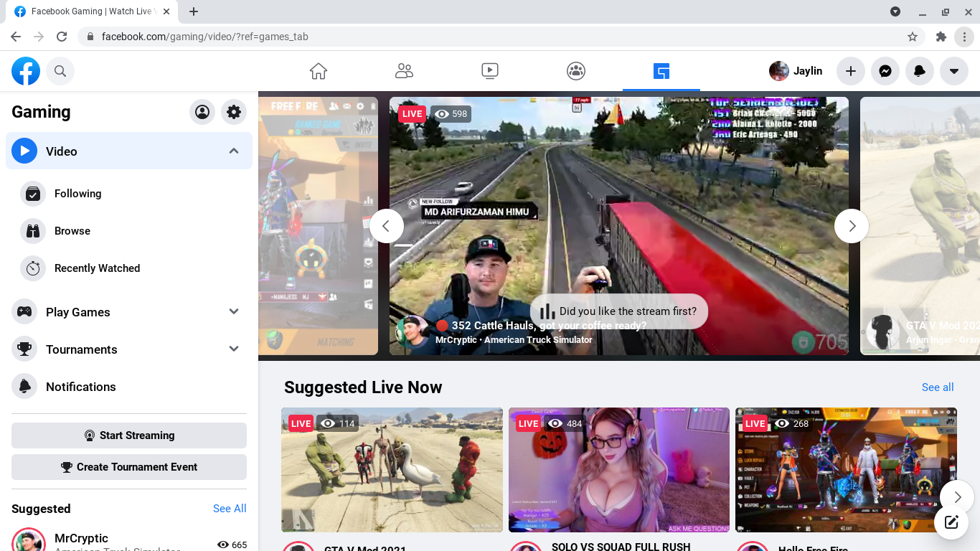Open the Chrome three-dot menu
Screen dimensions: 980x551
coord(964,37)
